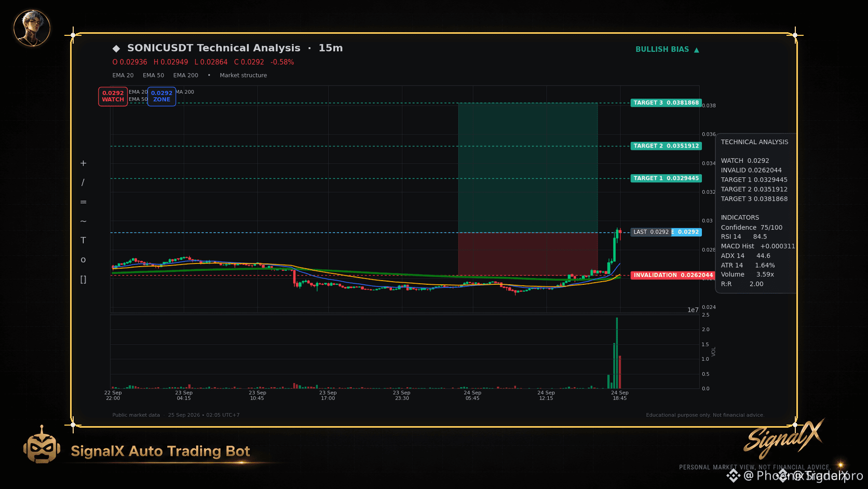Click the SignalX robot mascot logo

(42, 445)
